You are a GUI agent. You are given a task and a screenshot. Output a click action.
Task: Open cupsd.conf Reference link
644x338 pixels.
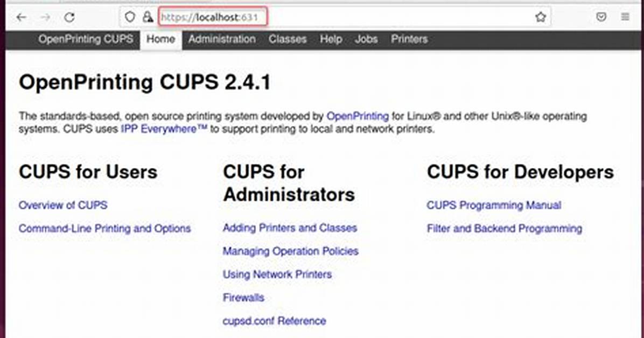pos(275,321)
